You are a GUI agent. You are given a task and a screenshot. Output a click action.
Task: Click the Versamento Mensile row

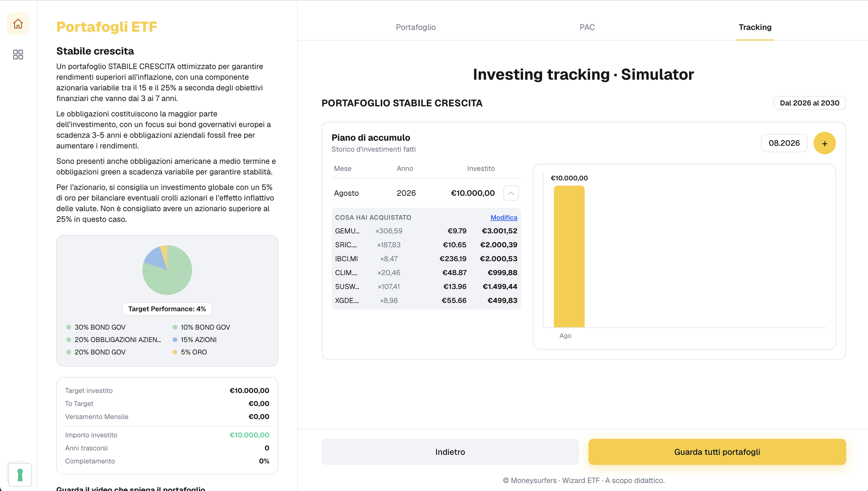click(x=167, y=416)
